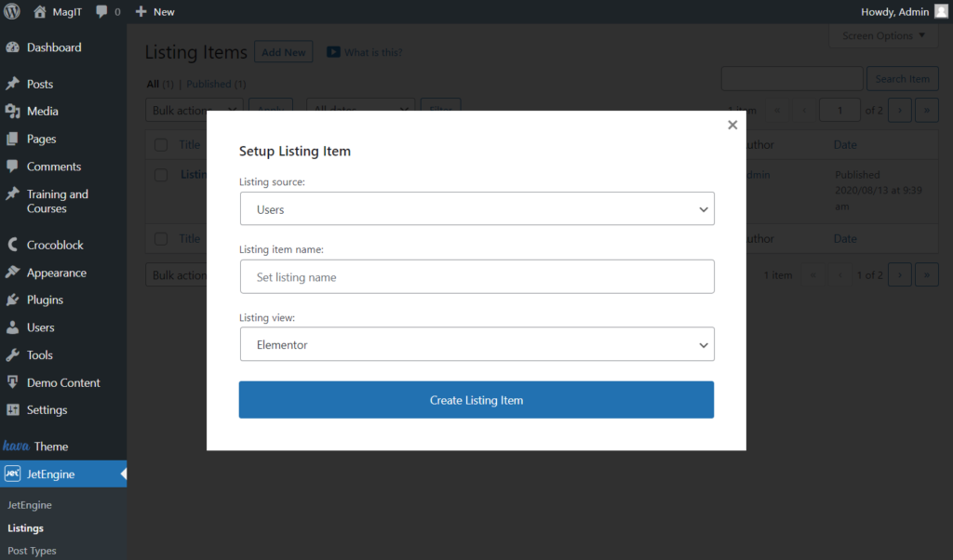Open Dashboard menu item

point(54,47)
